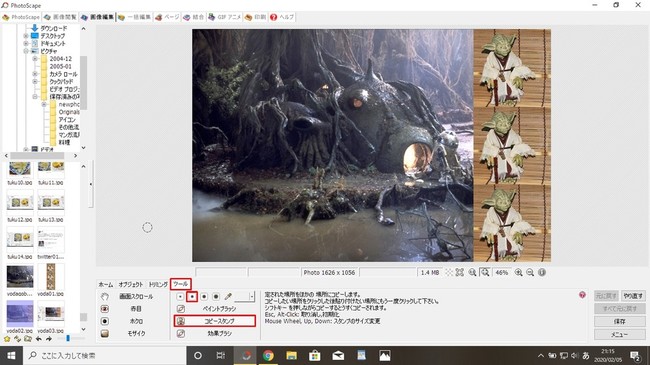Click the undo button (元に戻す)
Viewport: 650px width, 365px height.
pos(606,296)
